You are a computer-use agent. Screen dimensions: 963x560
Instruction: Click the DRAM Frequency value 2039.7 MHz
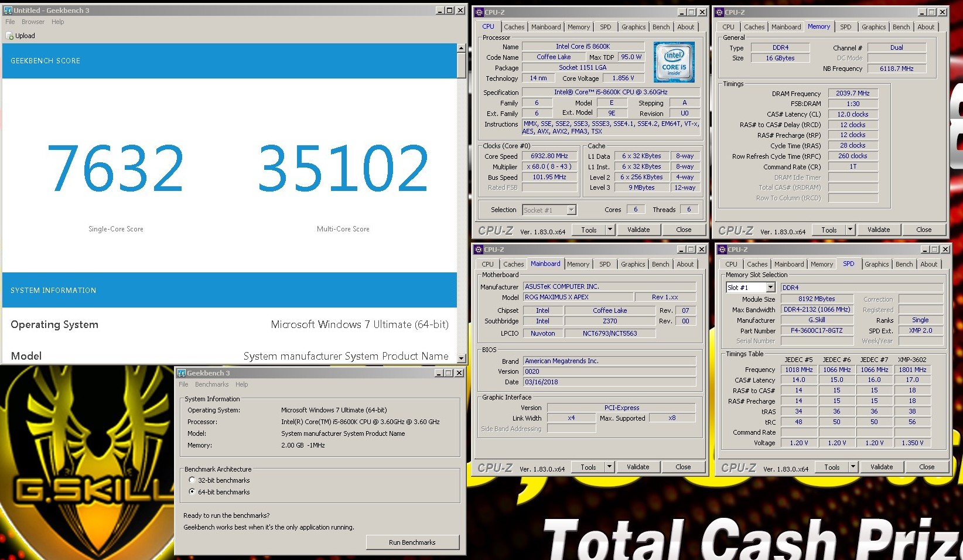pos(853,93)
